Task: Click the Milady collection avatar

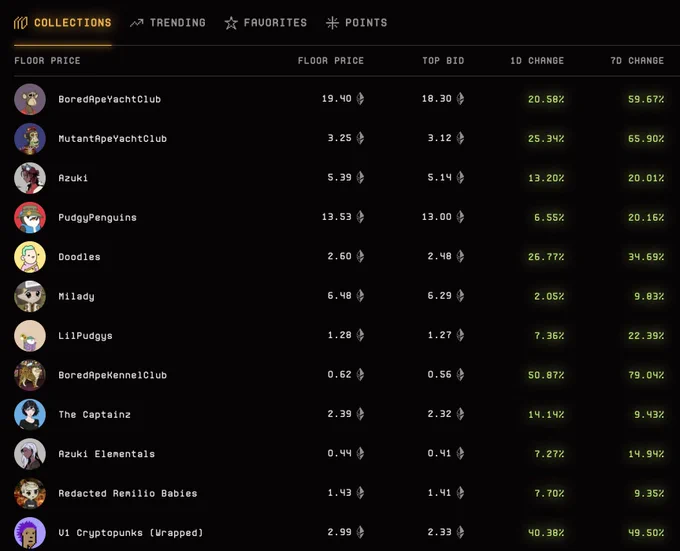Action: (x=30, y=297)
